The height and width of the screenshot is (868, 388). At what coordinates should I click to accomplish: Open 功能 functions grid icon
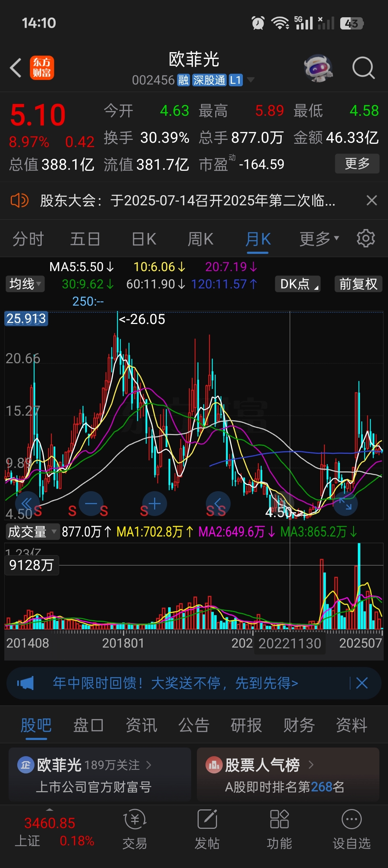point(280,830)
